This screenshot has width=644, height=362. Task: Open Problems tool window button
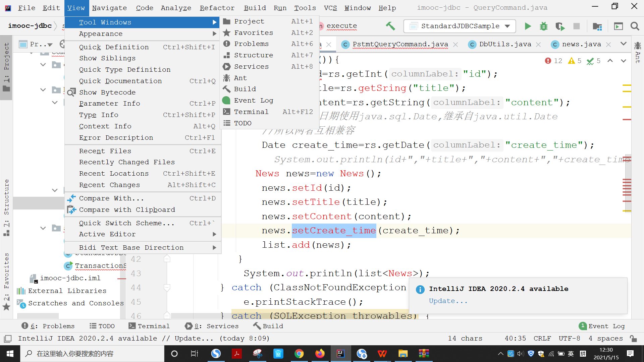point(48,326)
